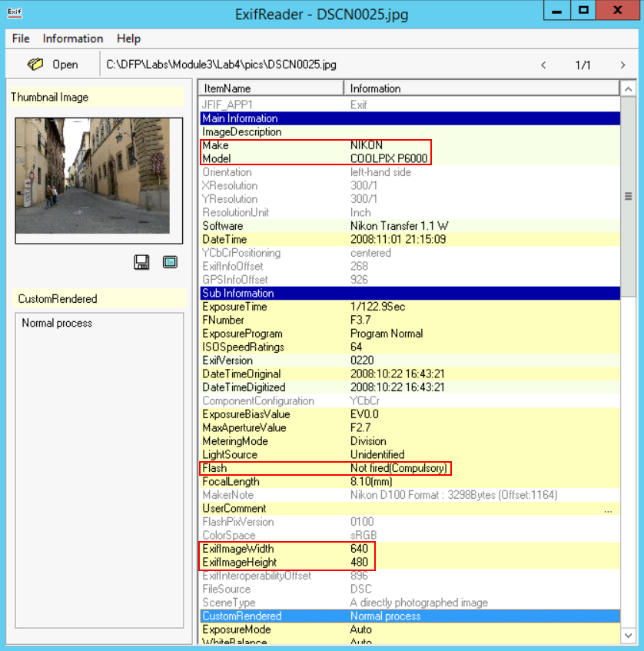Screen dimensions: 644x651
Task: Click the scrollbar up arrow
Action: pos(628,88)
